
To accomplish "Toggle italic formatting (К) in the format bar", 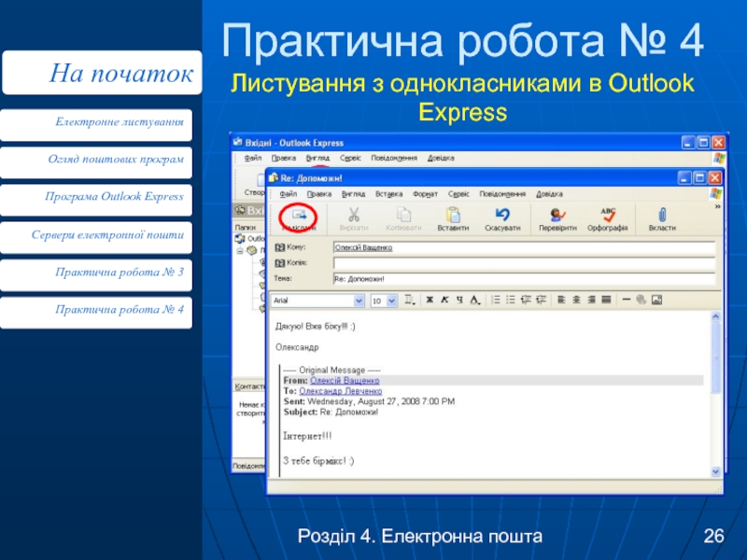I will click(x=444, y=301).
